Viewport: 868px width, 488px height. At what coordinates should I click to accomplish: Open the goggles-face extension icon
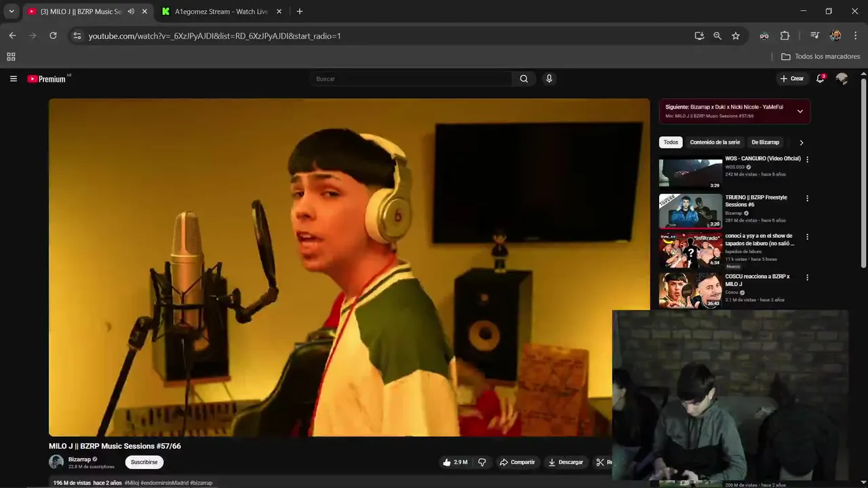[x=764, y=36]
